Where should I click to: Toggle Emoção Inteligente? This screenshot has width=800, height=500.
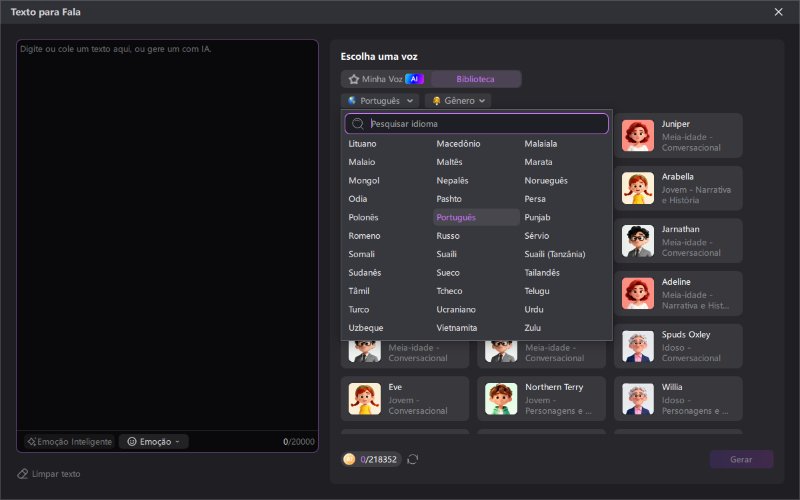click(x=69, y=441)
